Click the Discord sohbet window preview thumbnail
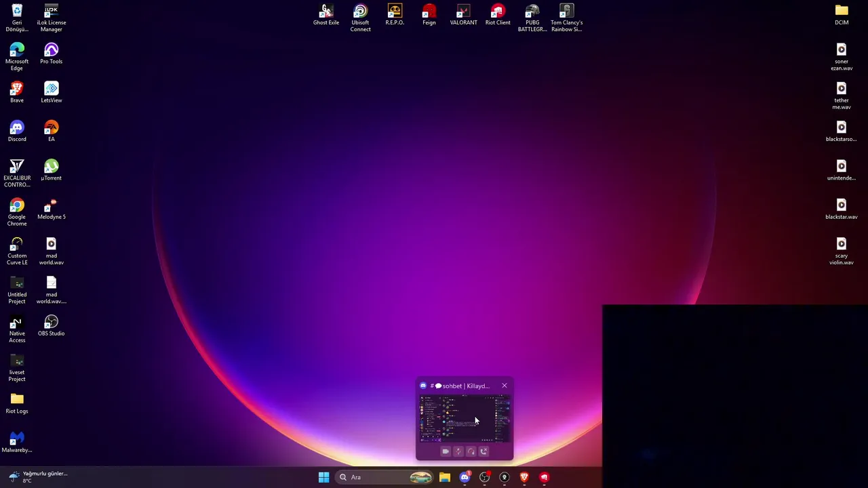868x488 pixels. 465,419
